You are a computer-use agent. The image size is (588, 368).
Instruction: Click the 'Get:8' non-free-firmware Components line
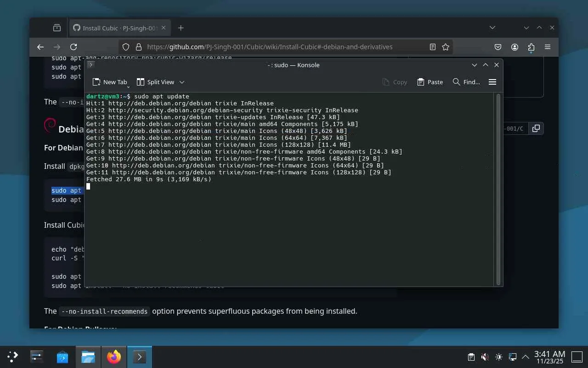point(244,152)
